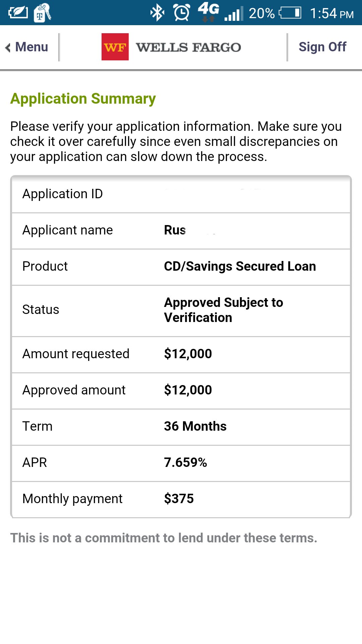Tap the $375 monthly payment value

179,499
